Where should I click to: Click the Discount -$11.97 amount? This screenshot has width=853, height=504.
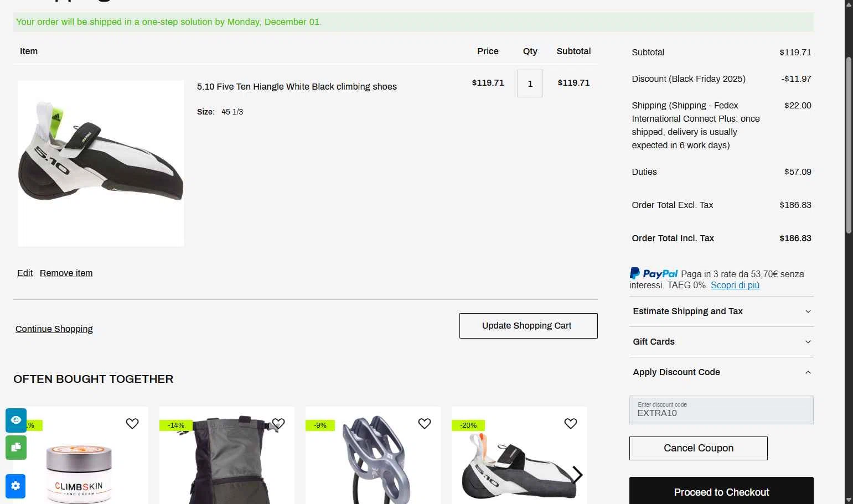[797, 79]
